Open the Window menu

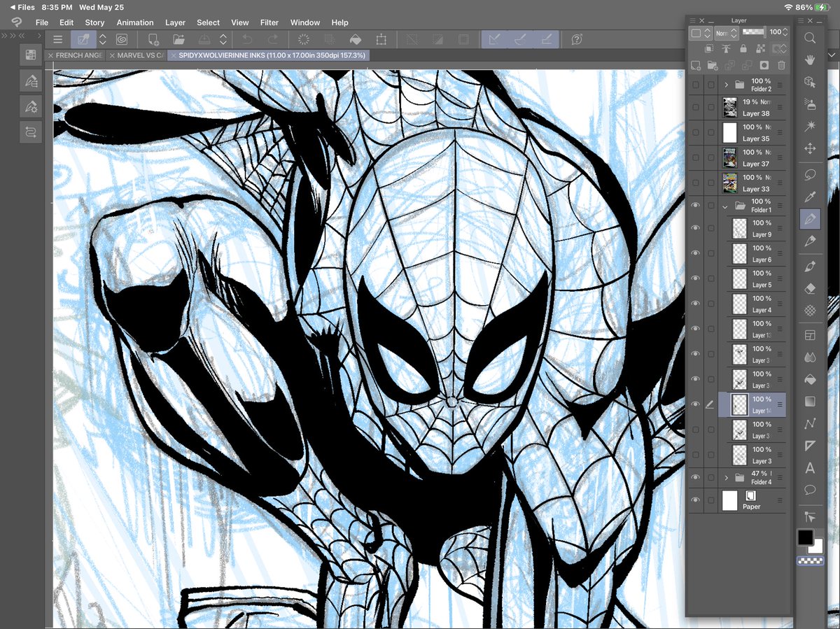(x=305, y=22)
